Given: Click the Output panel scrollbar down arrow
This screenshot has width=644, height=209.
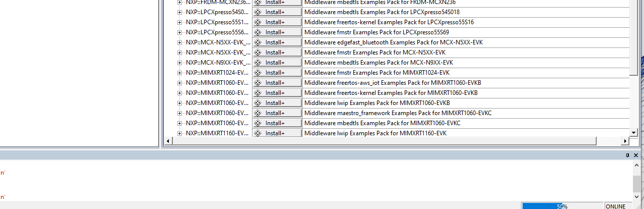Looking at the screenshot, I should coord(637,196).
